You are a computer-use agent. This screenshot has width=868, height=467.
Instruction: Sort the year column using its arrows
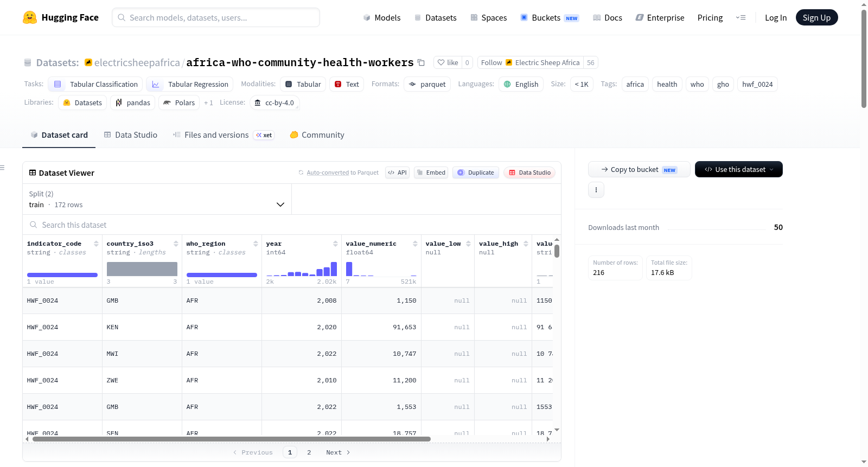click(x=335, y=244)
